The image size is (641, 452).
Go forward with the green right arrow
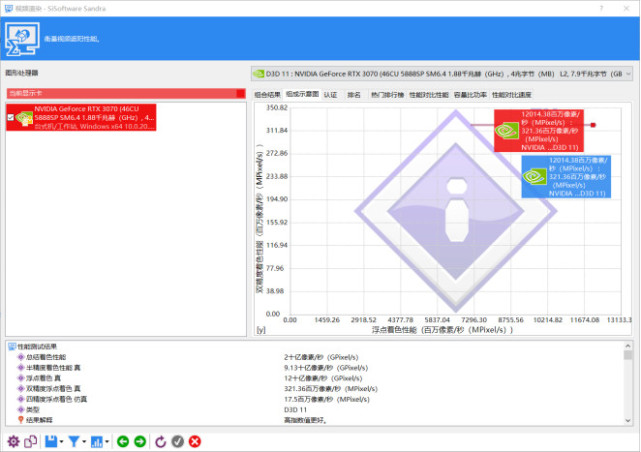click(140, 441)
